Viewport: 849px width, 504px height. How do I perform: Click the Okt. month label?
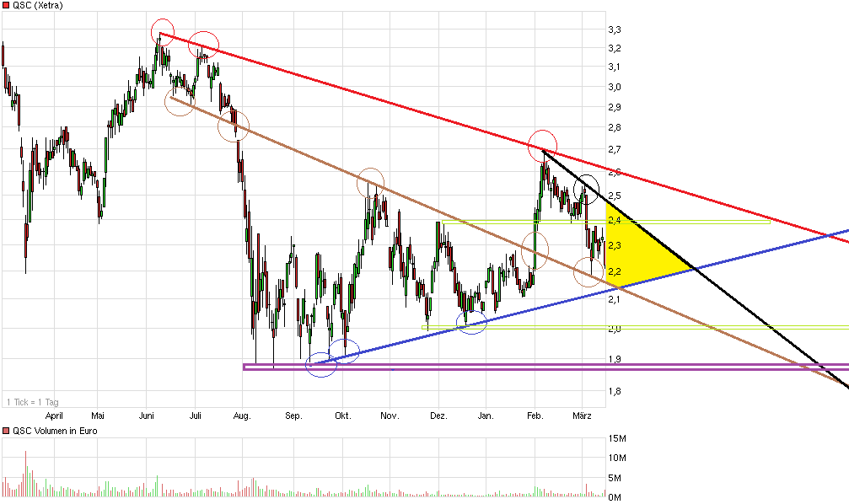tap(343, 416)
